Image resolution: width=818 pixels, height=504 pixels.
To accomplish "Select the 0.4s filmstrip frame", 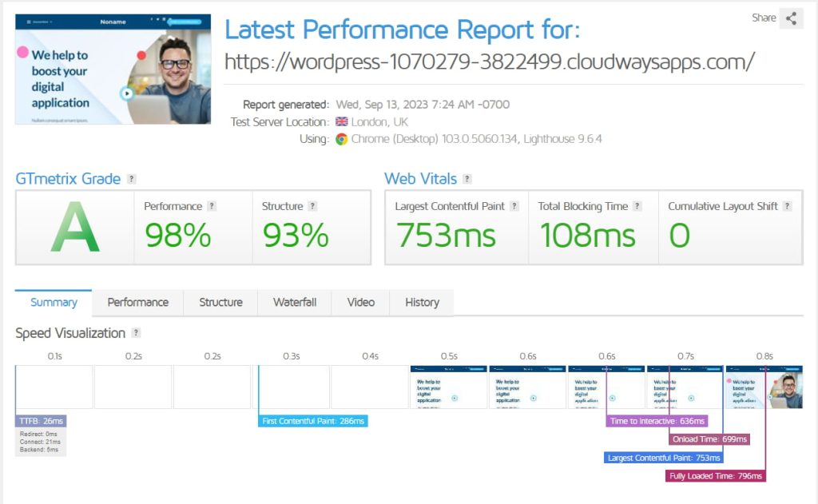I will pyautogui.click(x=370, y=387).
